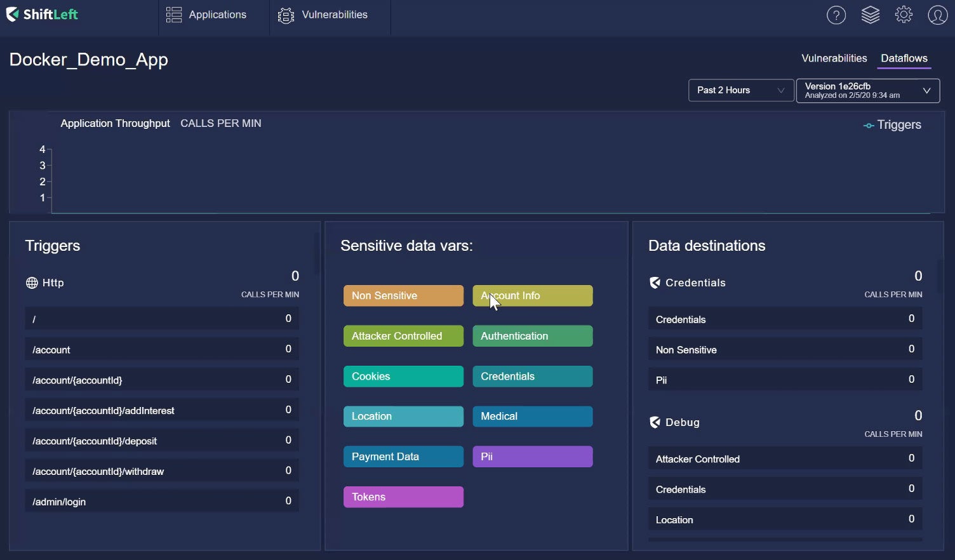Click the Sensitive data vars heading
The width and height of the screenshot is (955, 560).
coord(406,246)
